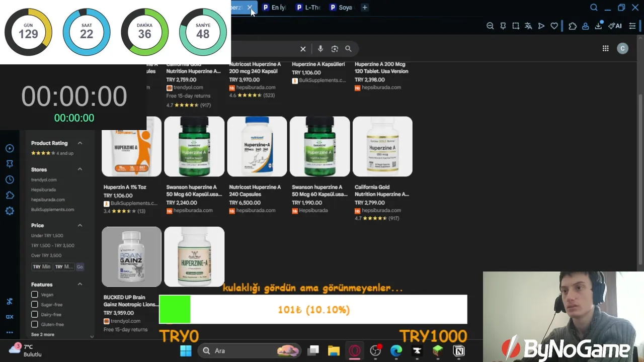Open a new tab with the plus button

click(365, 8)
